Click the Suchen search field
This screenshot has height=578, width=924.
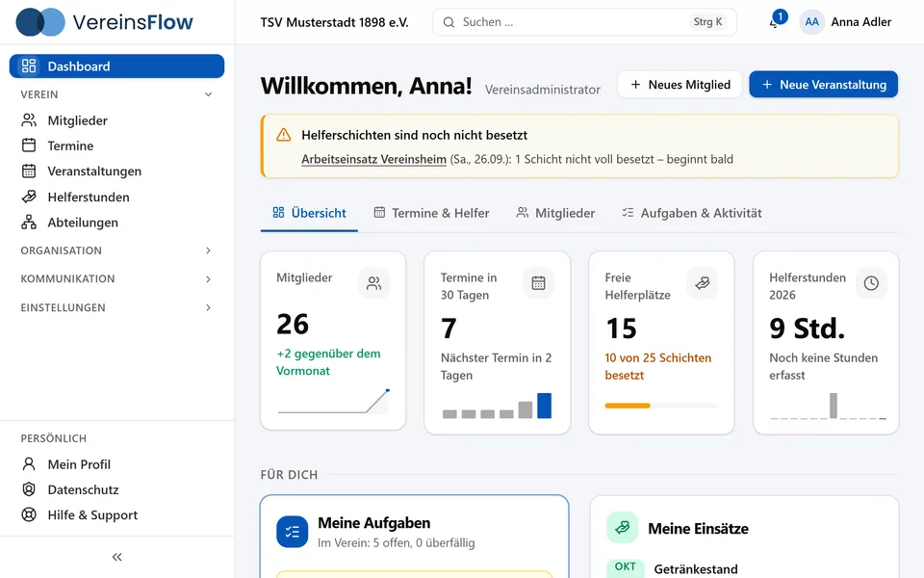point(584,22)
